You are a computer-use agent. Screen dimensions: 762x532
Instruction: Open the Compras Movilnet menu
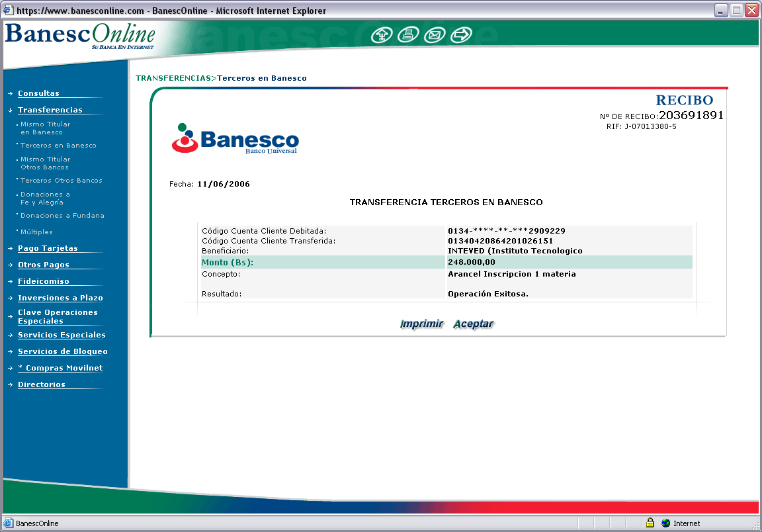point(60,368)
